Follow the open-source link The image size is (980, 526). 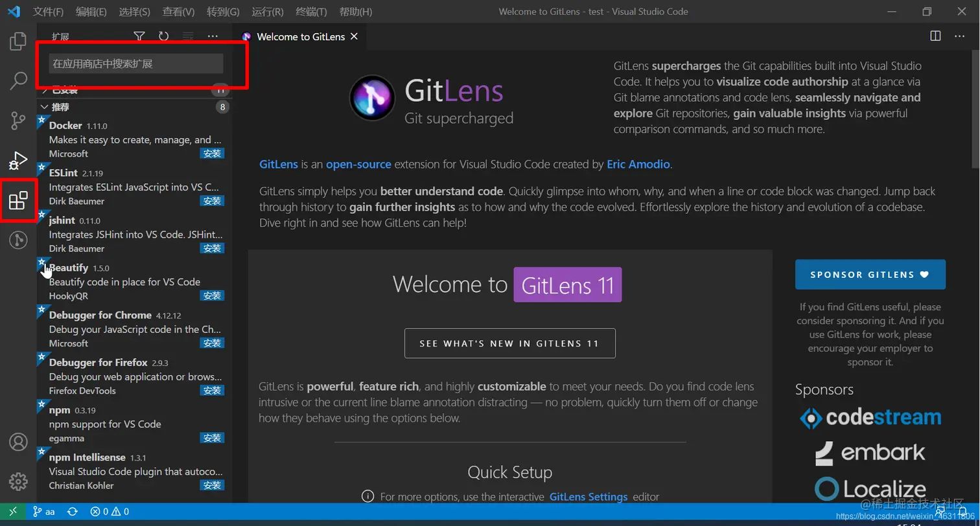pyautogui.click(x=358, y=164)
